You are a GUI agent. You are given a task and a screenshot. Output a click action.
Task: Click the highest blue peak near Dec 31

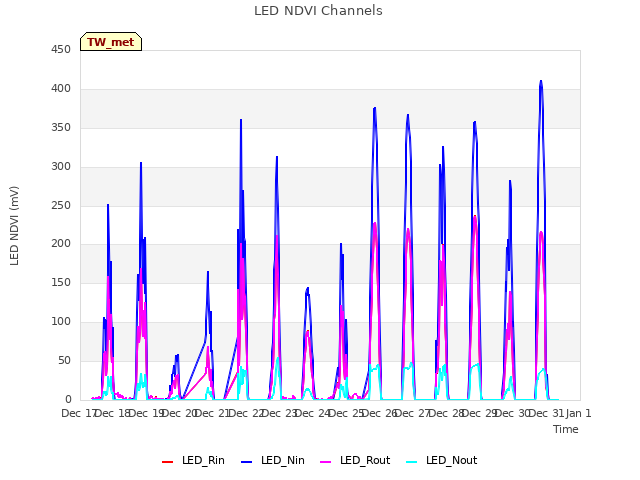point(541,81)
